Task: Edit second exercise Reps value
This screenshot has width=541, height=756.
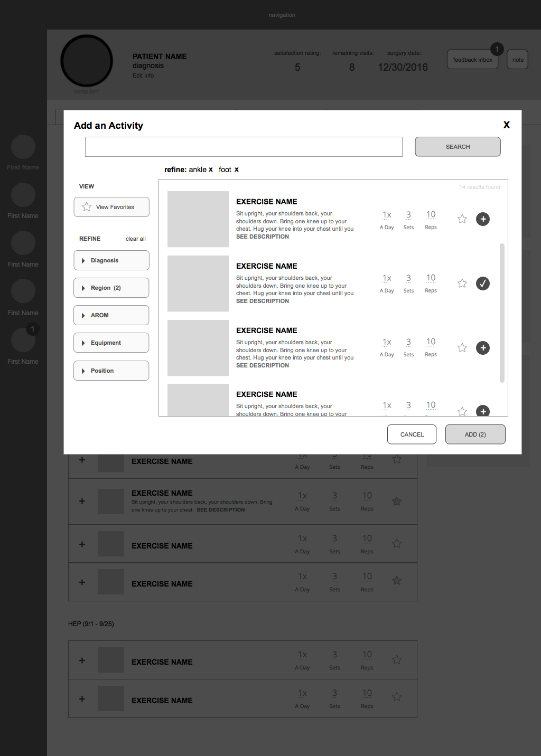Action: pyautogui.click(x=431, y=278)
